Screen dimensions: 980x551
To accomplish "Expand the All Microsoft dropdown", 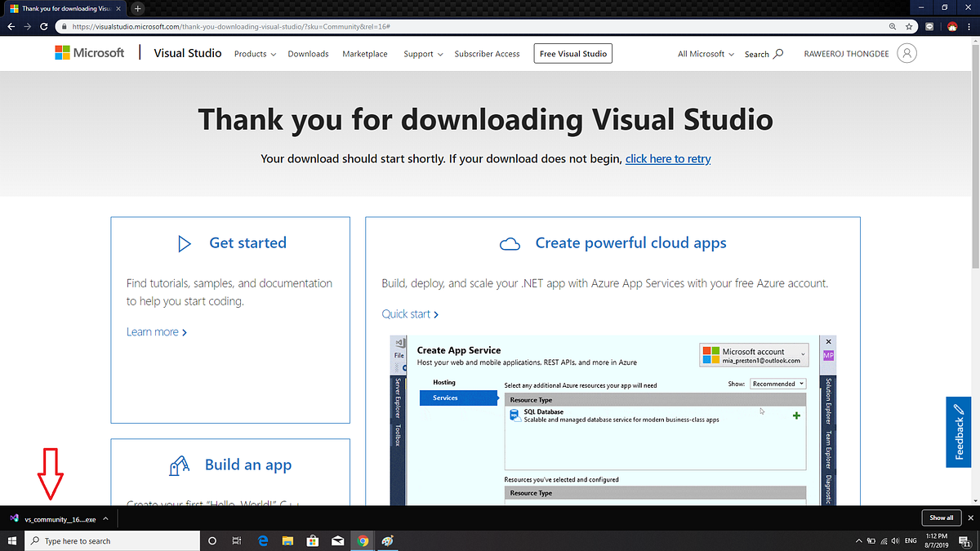I will [706, 54].
